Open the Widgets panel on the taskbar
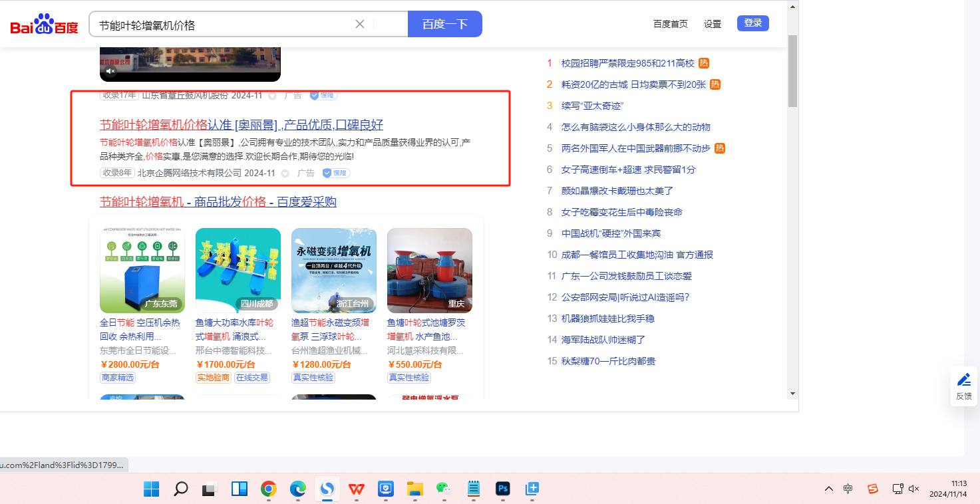The height and width of the screenshot is (504, 980). point(239,489)
